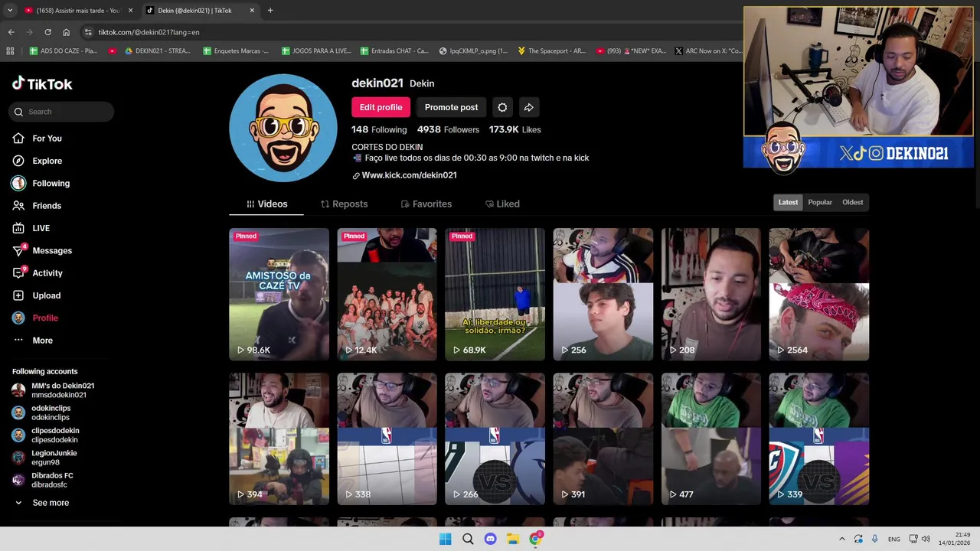Sort videos by Latest

coord(788,202)
